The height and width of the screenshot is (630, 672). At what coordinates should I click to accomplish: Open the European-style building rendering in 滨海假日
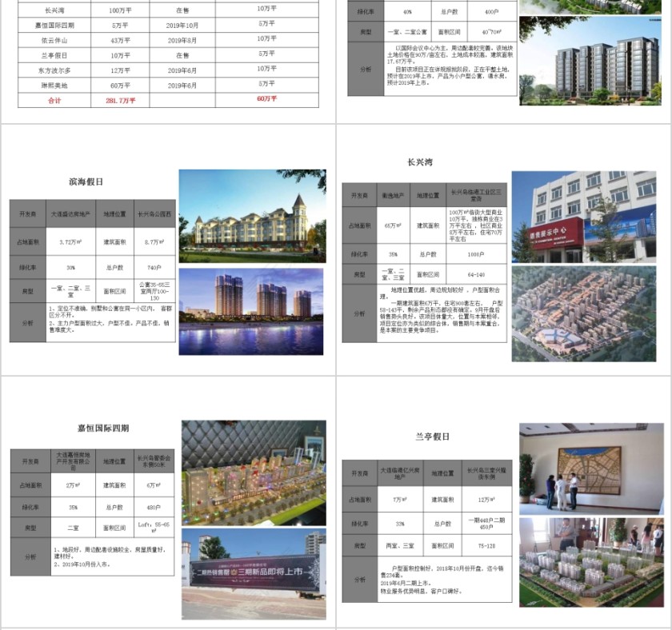click(252, 216)
